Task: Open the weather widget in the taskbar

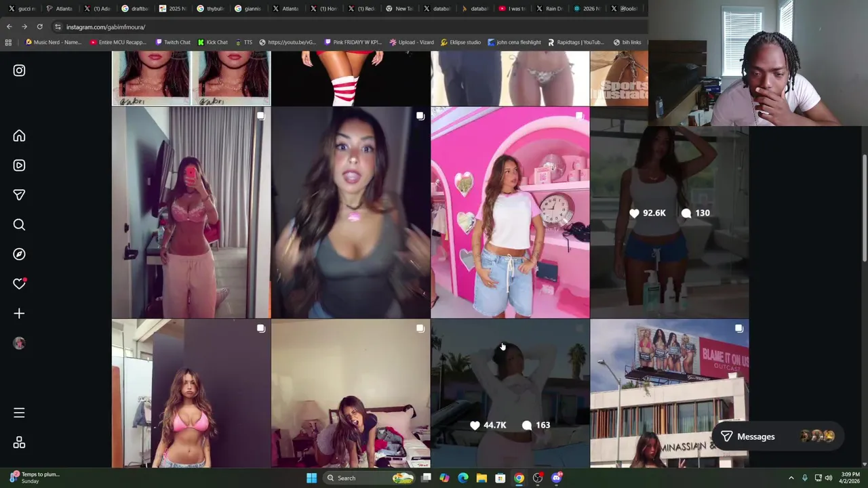Action: click(x=34, y=479)
